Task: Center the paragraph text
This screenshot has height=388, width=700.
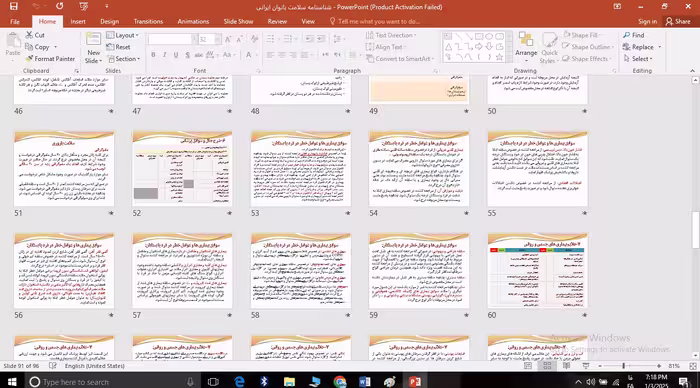Action: click(281, 54)
